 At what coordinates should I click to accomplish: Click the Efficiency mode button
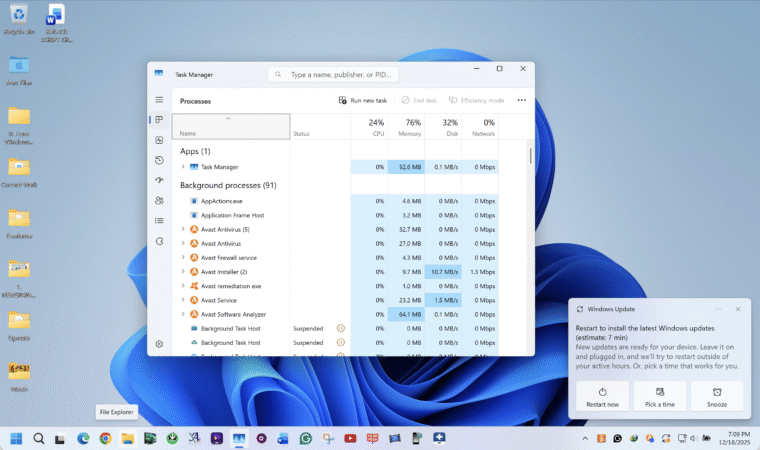pyautogui.click(x=476, y=100)
